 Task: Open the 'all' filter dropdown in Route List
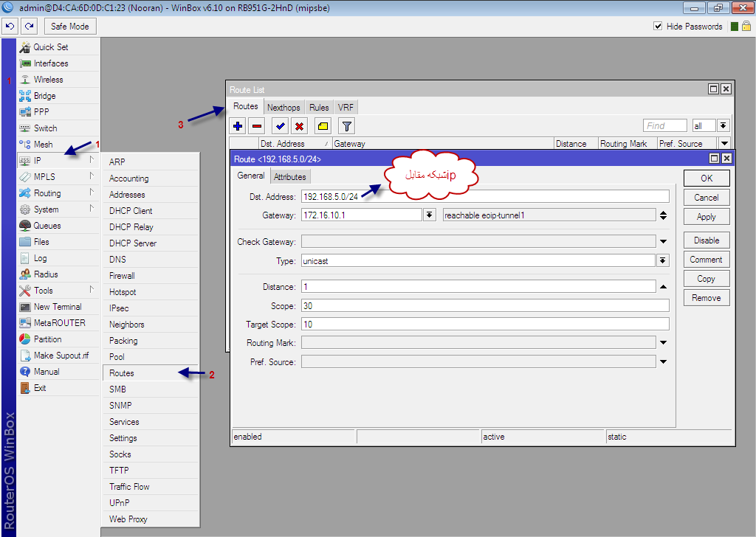tap(723, 125)
